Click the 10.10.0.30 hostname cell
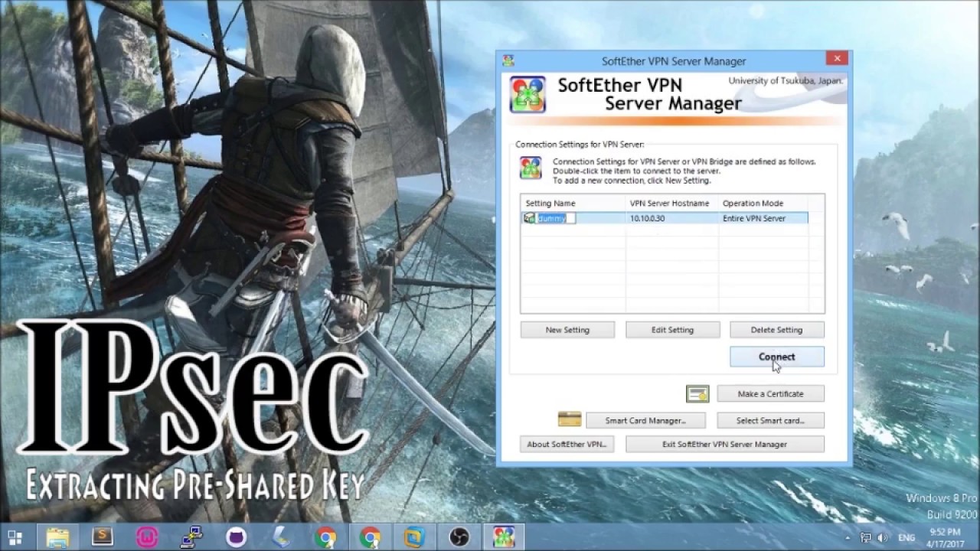The height and width of the screenshot is (551, 980). point(647,218)
